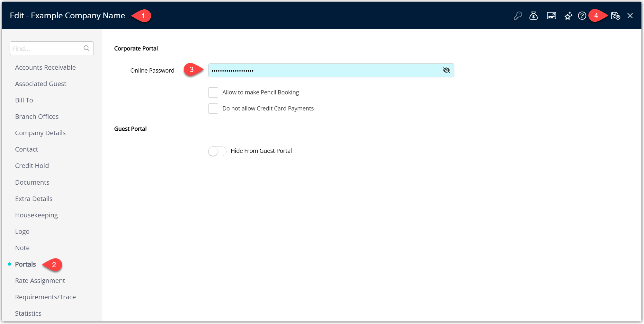The width and height of the screenshot is (644, 324).
Task: Check Do not allow Credit Card Payments
Action: pyautogui.click(x=213, y=109)
